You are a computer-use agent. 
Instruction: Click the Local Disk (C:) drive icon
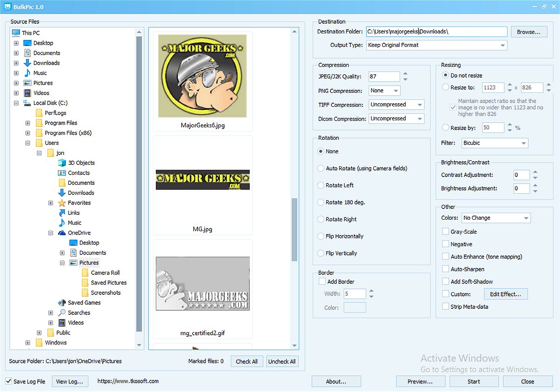(x=27, y=103)
